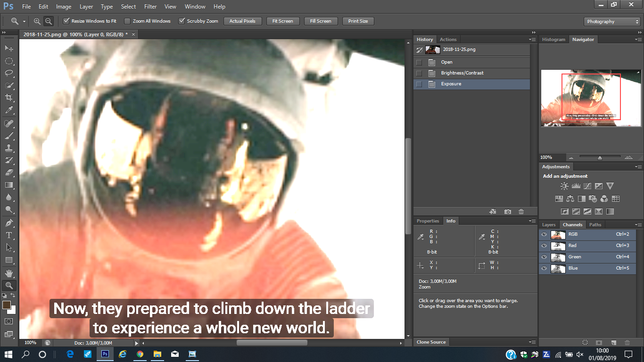Hide the Red channel visibility
The image size is (644, 362).
[544, 246]
